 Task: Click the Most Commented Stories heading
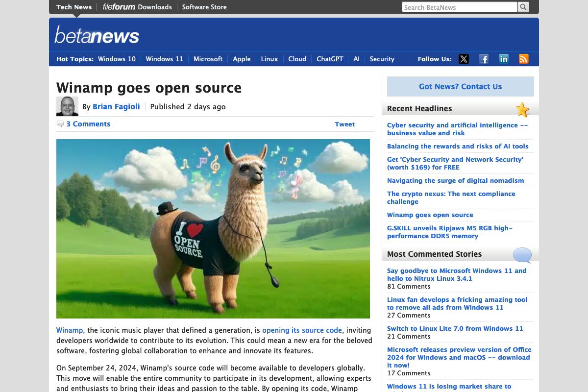pos(435,254)
